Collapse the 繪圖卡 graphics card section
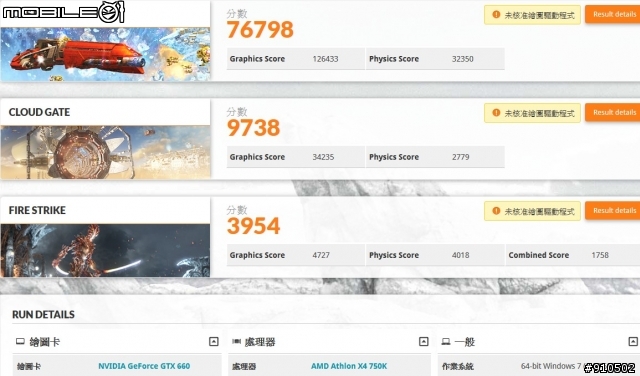Screen dimensions: 640x376 point(213,341)
